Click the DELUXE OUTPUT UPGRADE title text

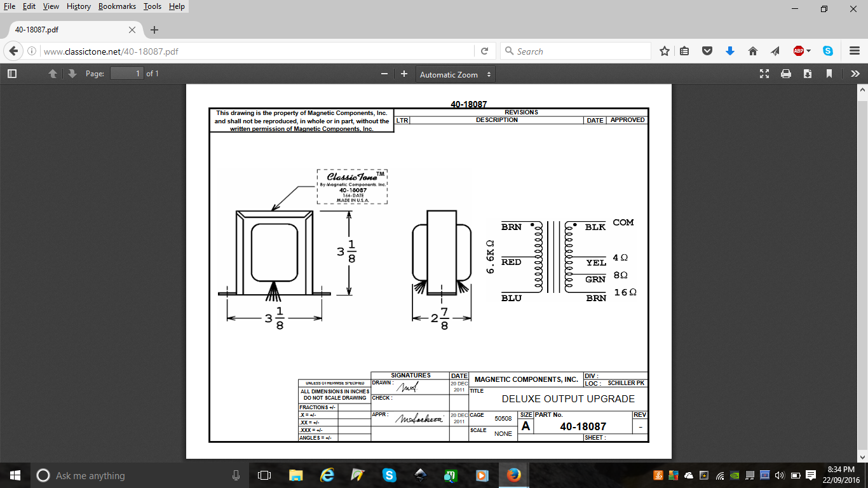tap(568, 399)
